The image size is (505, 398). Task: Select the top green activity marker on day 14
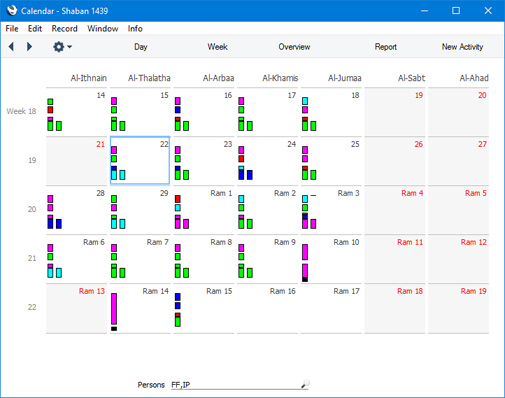[50, 101]
